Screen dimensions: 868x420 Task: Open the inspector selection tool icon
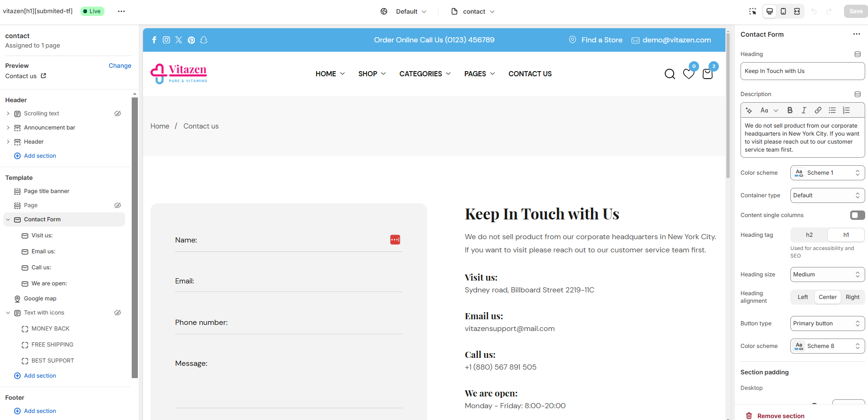point(753,11)
